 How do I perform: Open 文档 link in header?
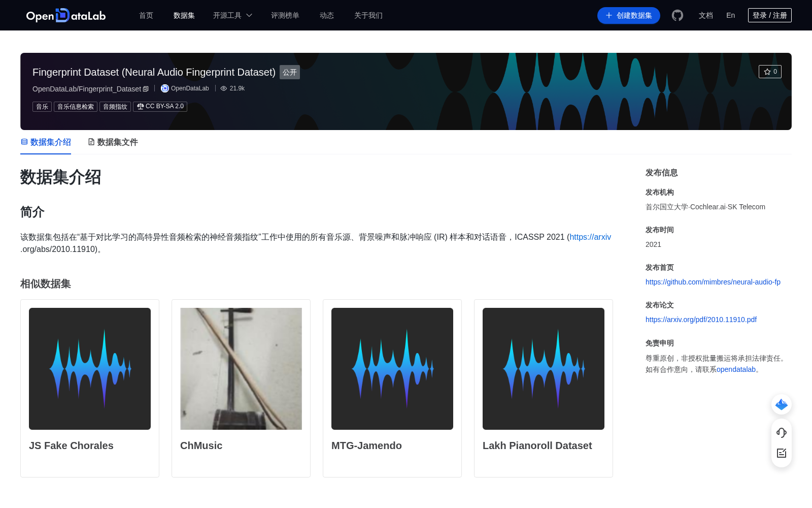click(x=705, y=15)
